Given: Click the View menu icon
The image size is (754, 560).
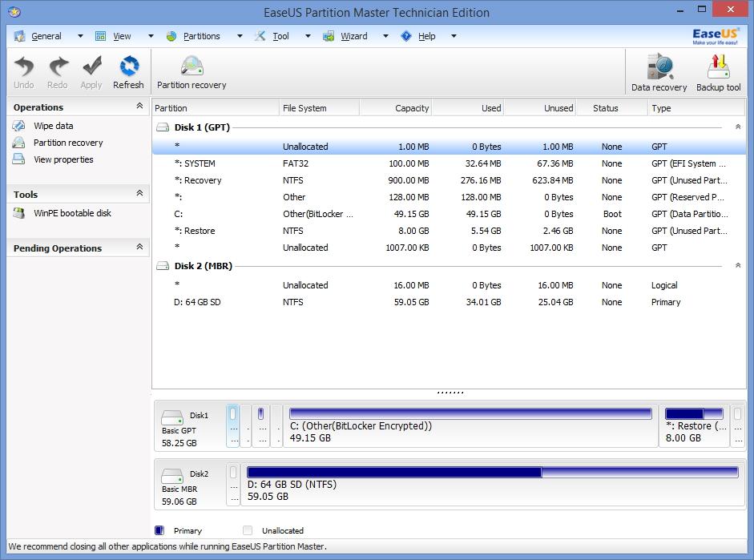Looking at the screenshot, I should tap(100, 36).
